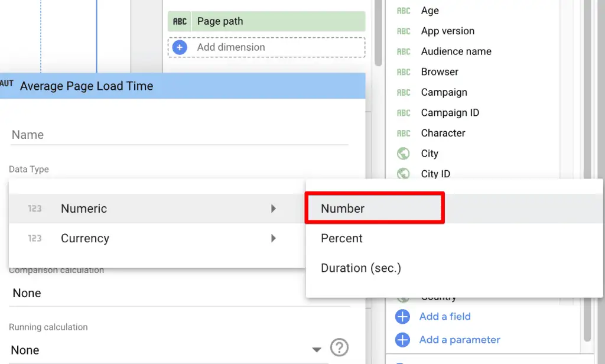Click the plus icon beside Add a field

402,317
